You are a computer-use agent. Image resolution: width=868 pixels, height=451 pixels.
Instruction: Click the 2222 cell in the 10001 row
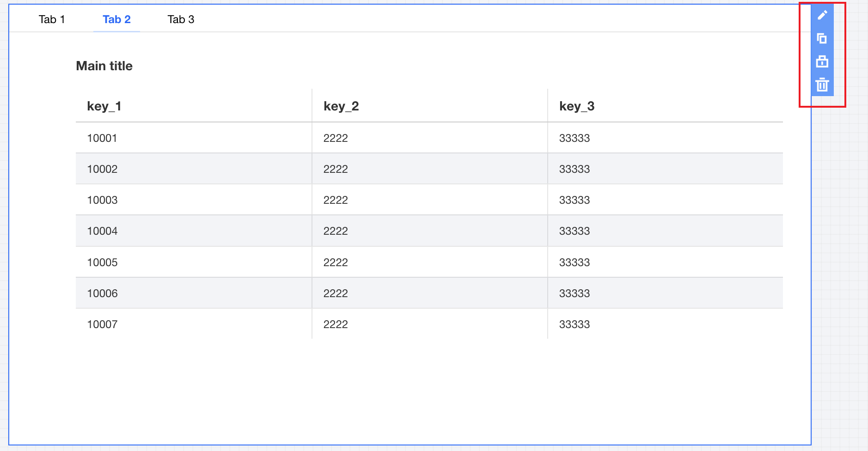click(336, 138)
